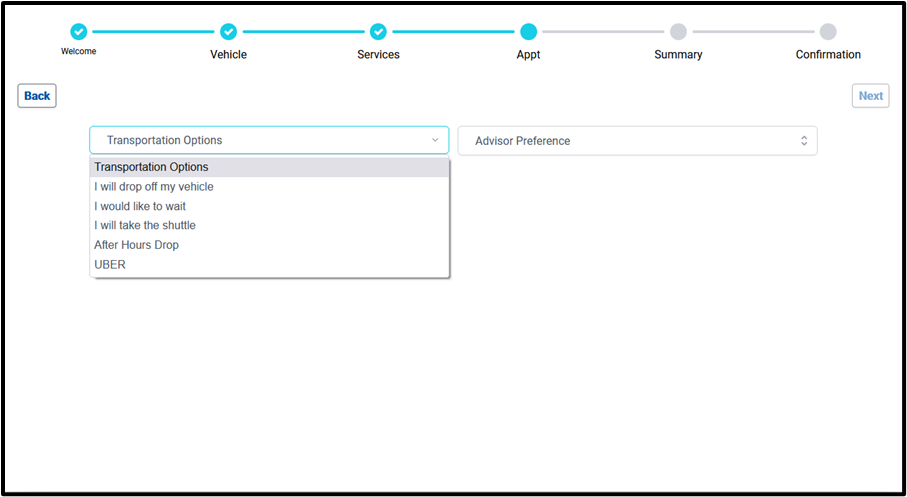Click the Services step checkmark circle
The image size is (907, 497).
378,32
